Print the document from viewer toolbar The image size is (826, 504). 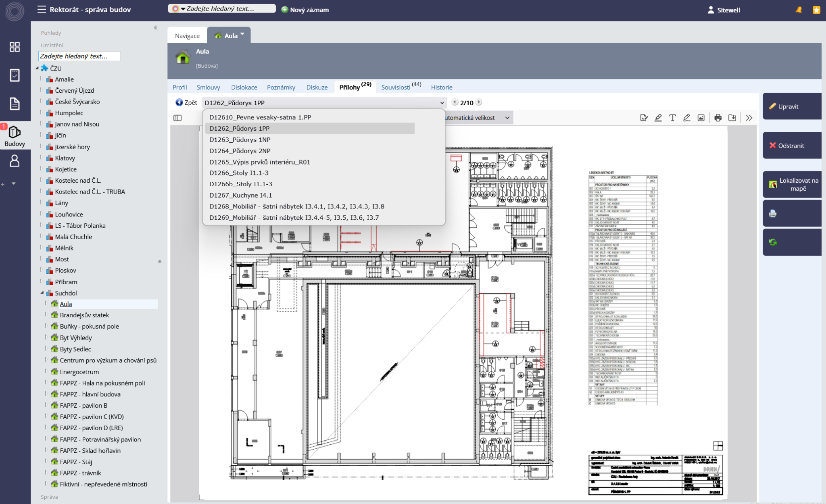(718, 118)
